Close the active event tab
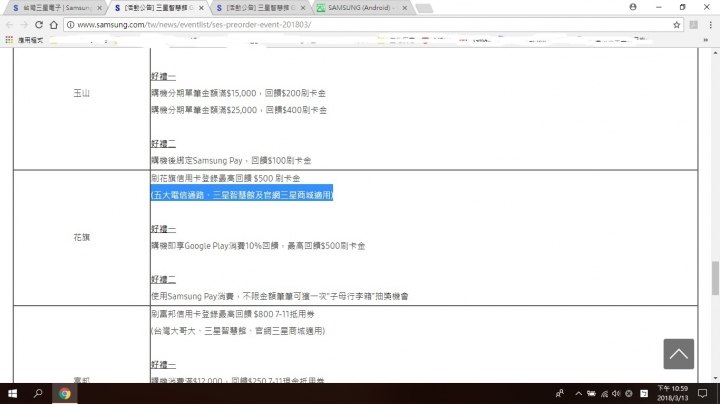Screen dimensions: 720x404 tap(201, 8)
